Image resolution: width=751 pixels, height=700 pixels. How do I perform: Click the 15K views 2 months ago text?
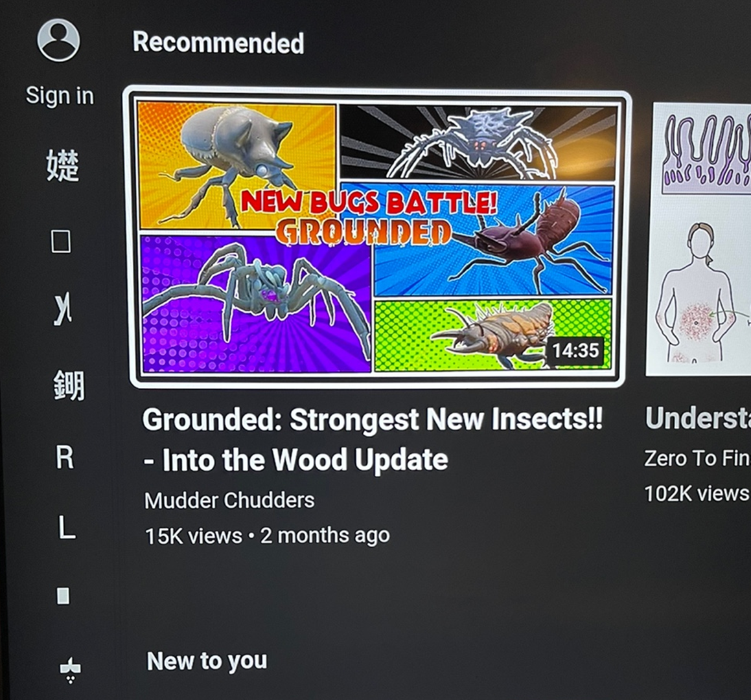coord(267,536)
